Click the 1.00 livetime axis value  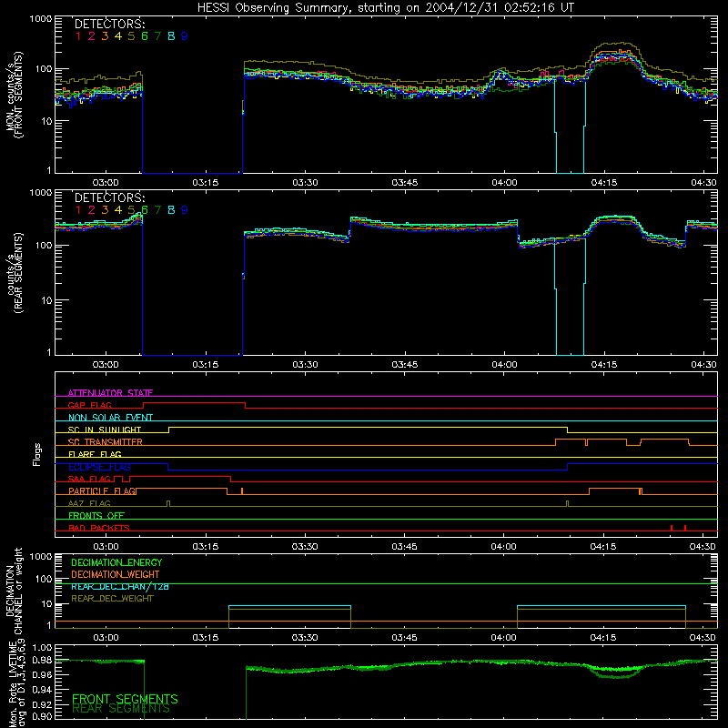(x=42, y=648)
